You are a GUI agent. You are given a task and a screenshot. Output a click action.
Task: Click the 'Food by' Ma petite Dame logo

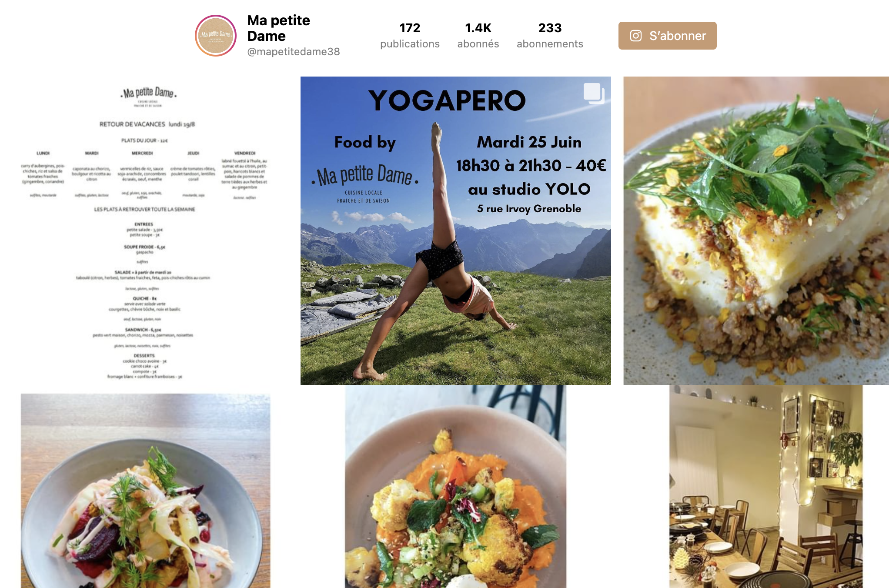pos(364,183)
